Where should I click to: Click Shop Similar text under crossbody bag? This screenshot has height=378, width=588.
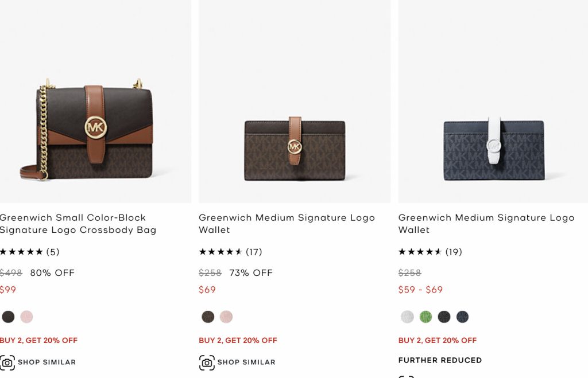coord(47,363)
